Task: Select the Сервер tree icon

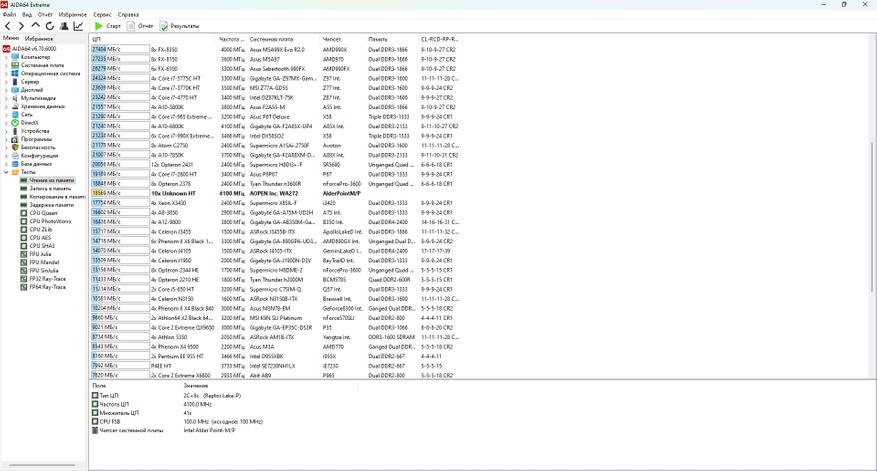Action: point(15,82)
